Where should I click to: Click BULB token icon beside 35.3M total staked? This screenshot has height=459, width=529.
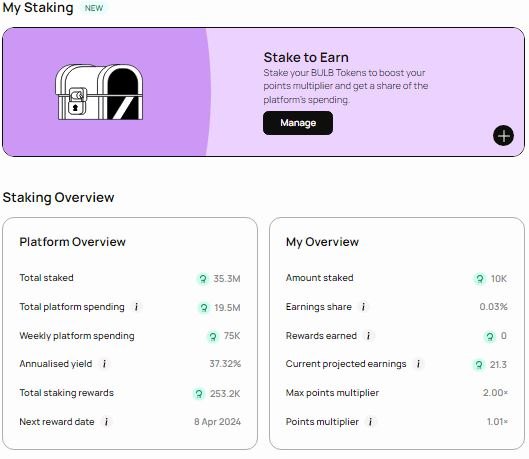click(203, 279)
